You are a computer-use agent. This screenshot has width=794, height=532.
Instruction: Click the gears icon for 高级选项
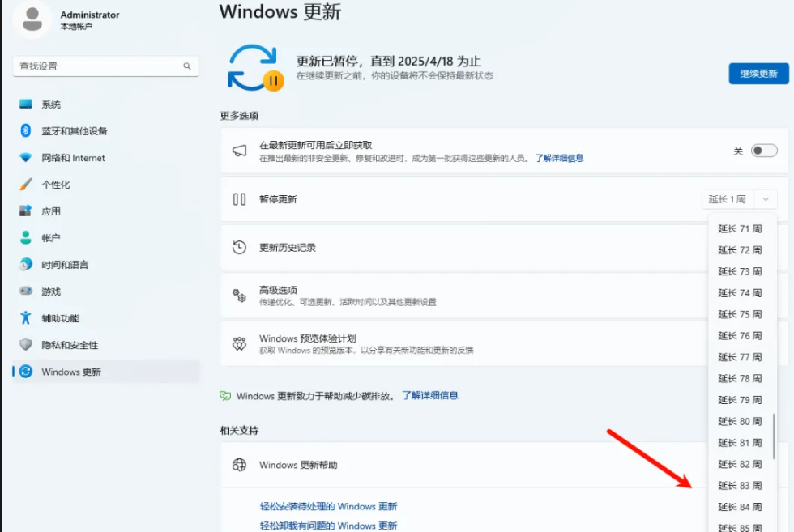[x=240, y=296]
